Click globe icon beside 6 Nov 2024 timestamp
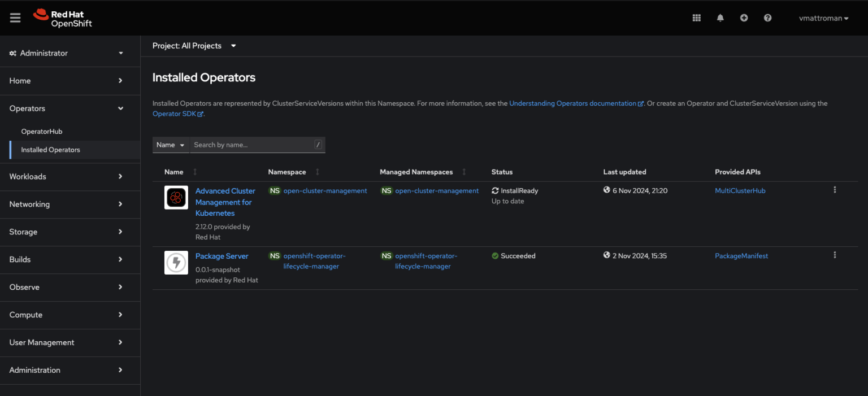 point(607,190)
